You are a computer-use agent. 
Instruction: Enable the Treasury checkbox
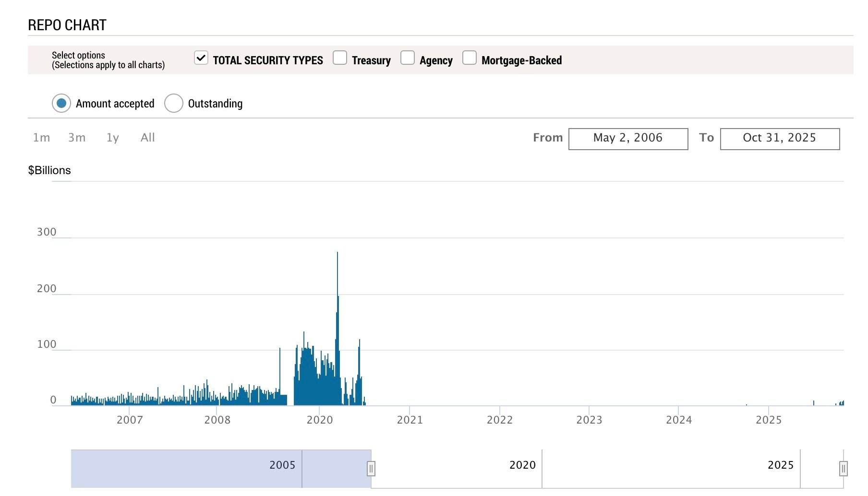(x=340, y=58)
